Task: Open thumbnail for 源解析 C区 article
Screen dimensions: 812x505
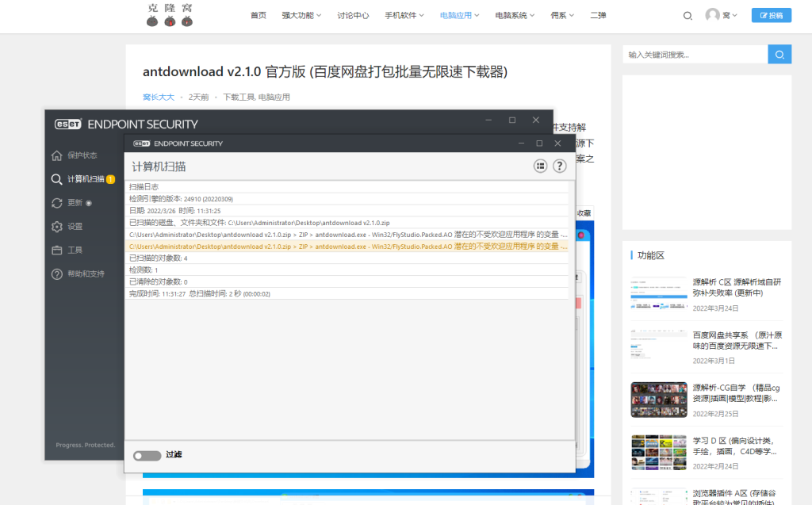Action: click(659, 293)
